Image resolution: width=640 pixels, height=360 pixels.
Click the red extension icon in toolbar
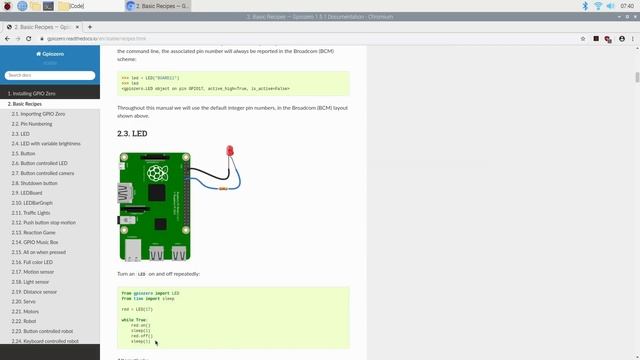click(608, 39)
